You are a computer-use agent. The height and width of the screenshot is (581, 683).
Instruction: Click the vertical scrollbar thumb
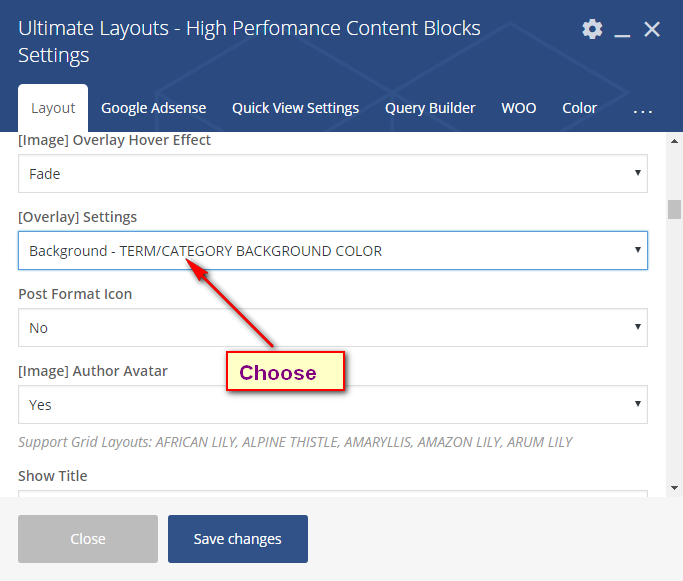click(674, 209)
